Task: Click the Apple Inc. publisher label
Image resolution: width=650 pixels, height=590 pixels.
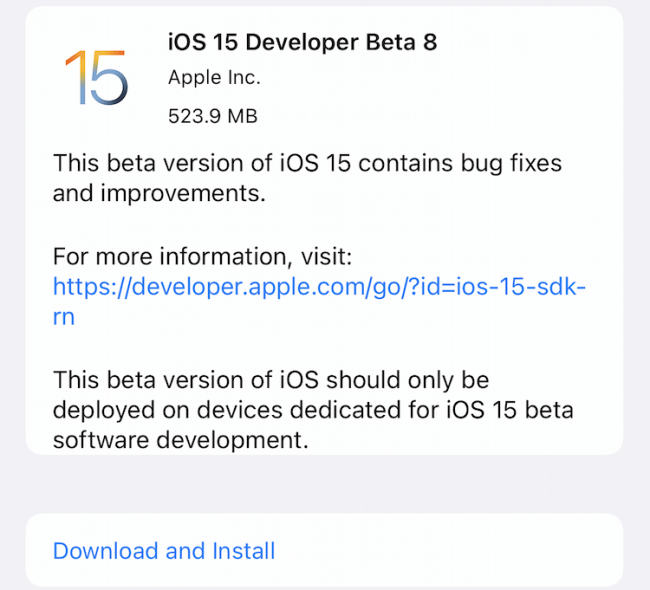Action: tap(216, 78)
